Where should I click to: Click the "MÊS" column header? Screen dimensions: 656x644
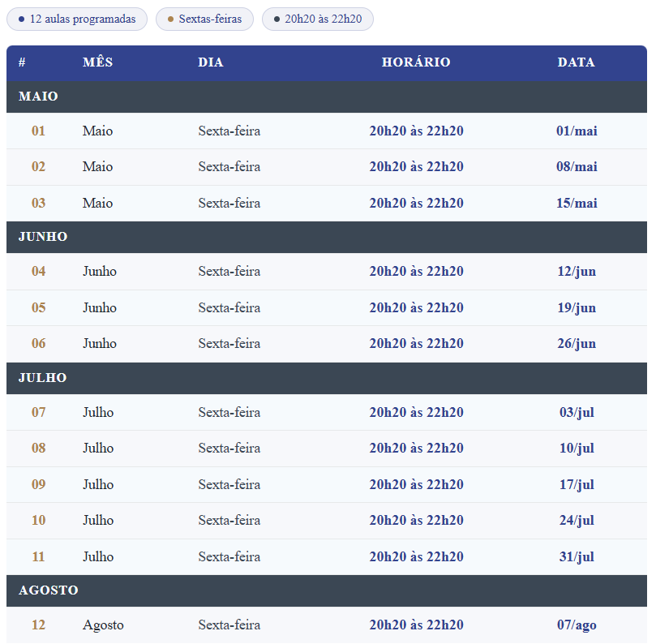click(97, 62)
